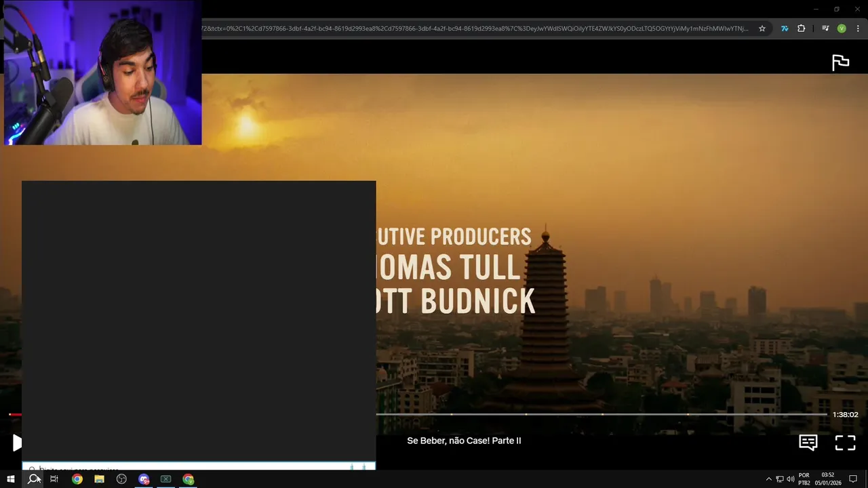Open Task View in the taskbar
The image size is (868, 488).
[54, 479]
